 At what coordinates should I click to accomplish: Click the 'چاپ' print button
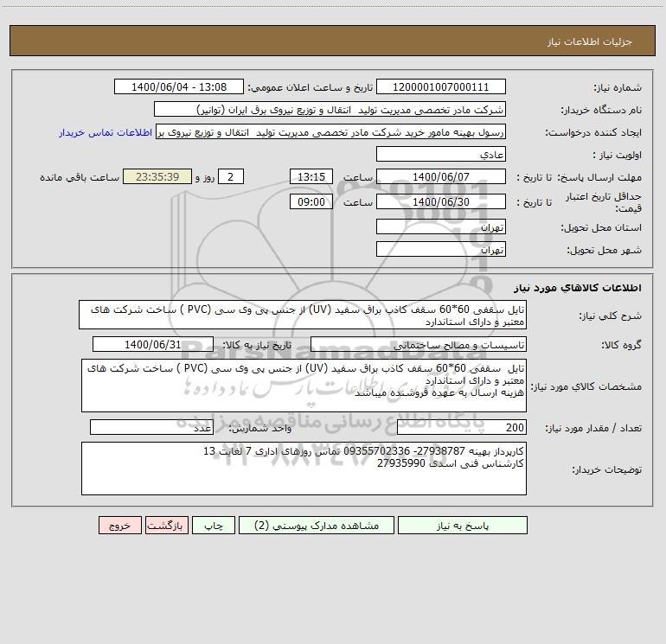[214, 526]
